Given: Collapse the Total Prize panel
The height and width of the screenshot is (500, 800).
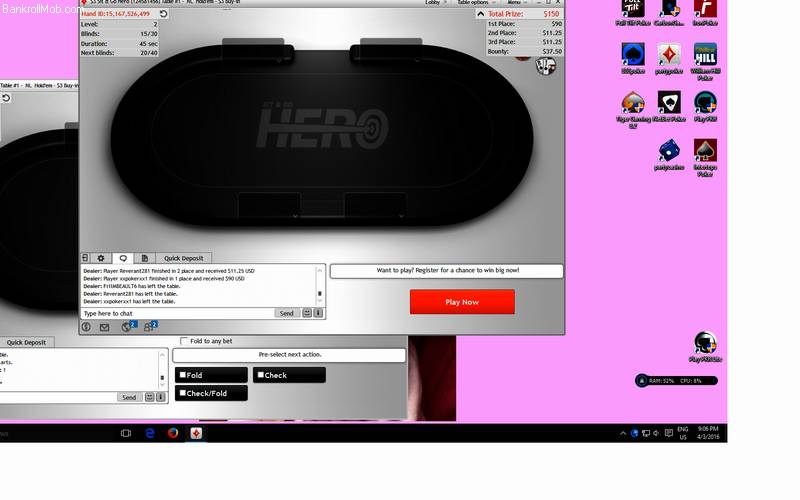Looking at the screenshot, I should click(481, 14).
